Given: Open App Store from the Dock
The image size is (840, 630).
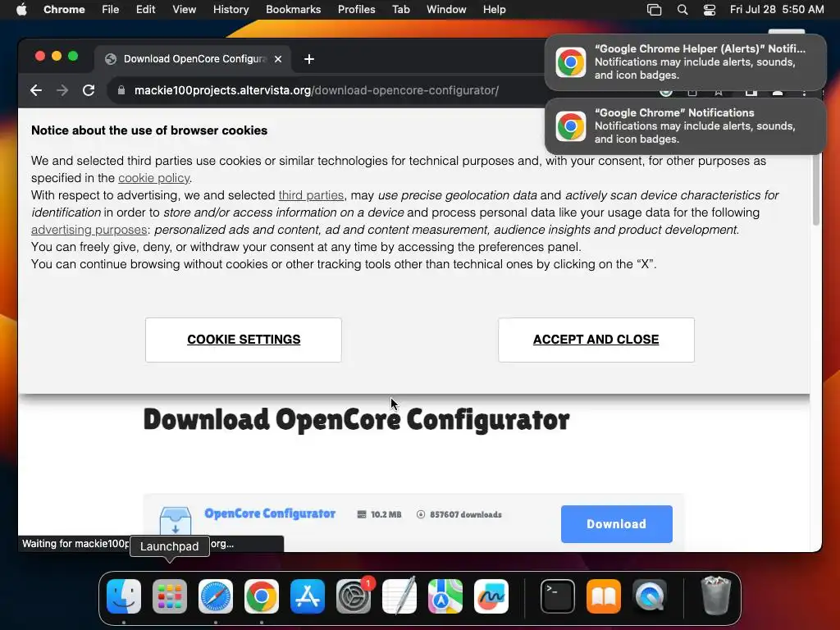Looking at the screenshot, I should pyautogui.click(x=308, y=596).
